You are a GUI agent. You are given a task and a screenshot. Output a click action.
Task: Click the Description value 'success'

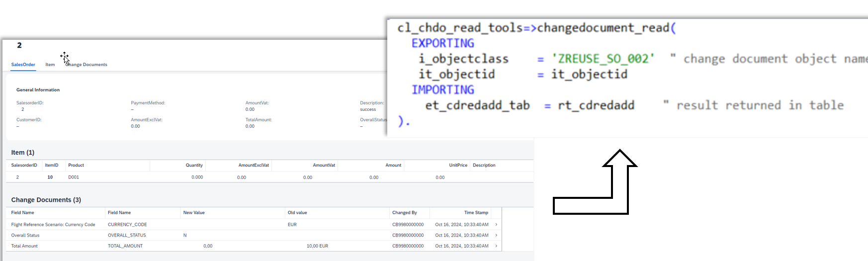368,109
